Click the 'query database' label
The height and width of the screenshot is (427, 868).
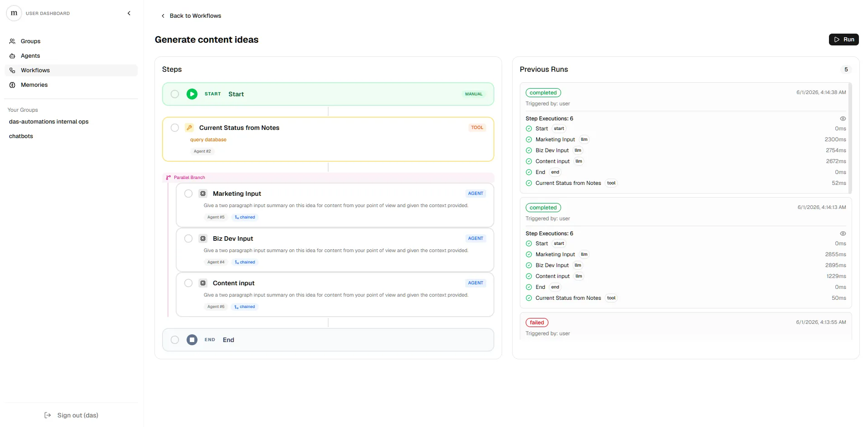click(x=208, y=140)
